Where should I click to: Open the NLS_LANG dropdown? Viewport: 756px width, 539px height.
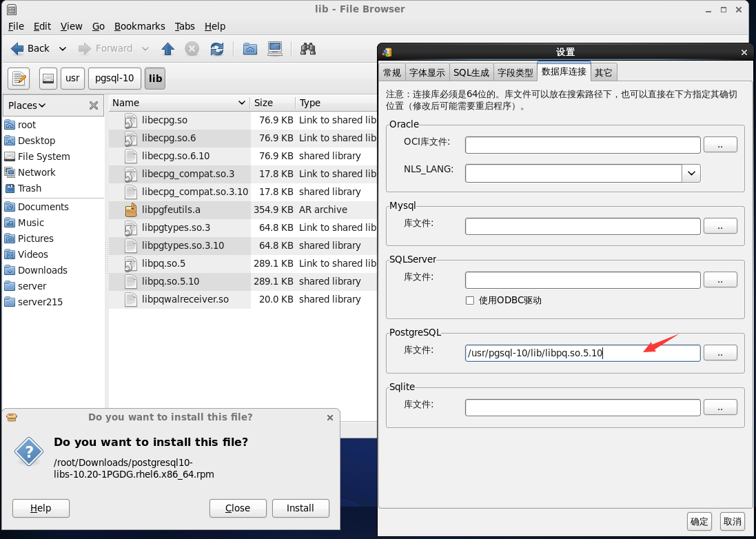coord(691,173)
